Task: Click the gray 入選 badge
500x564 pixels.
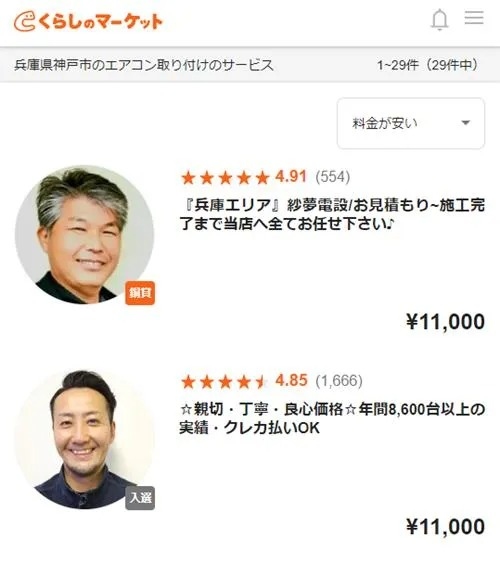Action: click(x=140, y=498)
